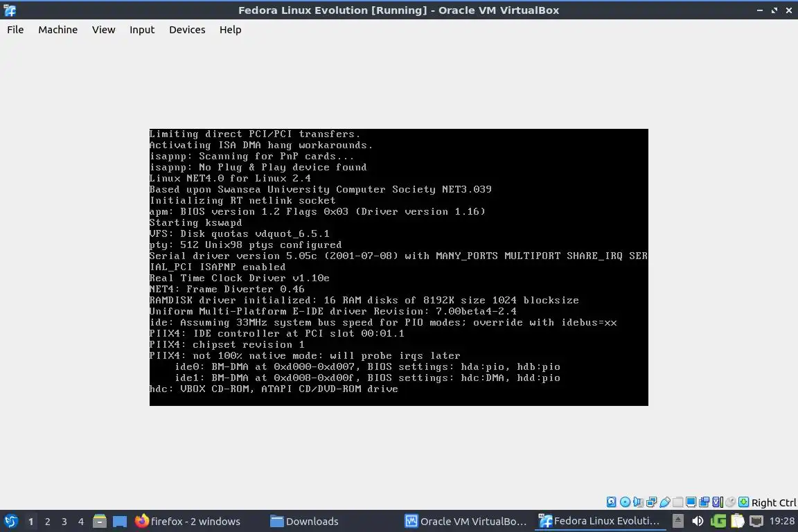
Task: Click the 'NET4: Frame Diverter 0.46' line
Action: (x=227, y=289)
